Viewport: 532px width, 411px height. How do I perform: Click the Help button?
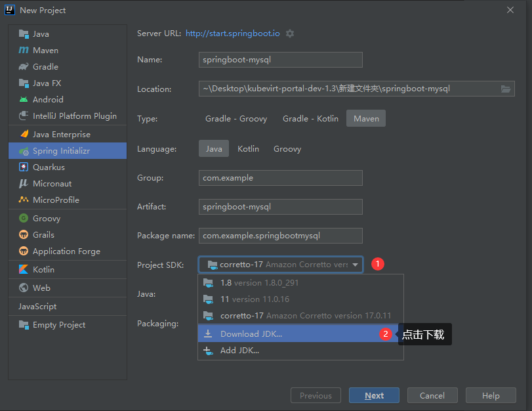coord(491,395)
